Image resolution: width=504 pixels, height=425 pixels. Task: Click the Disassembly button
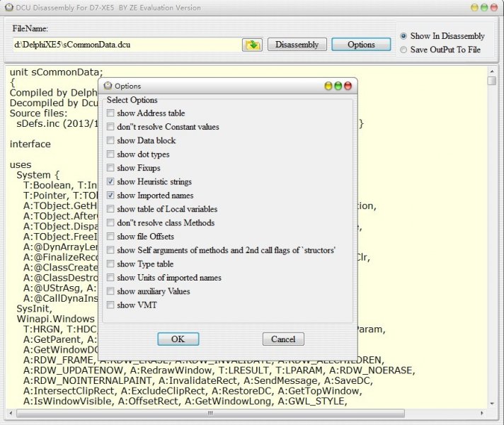coord(297,45)
